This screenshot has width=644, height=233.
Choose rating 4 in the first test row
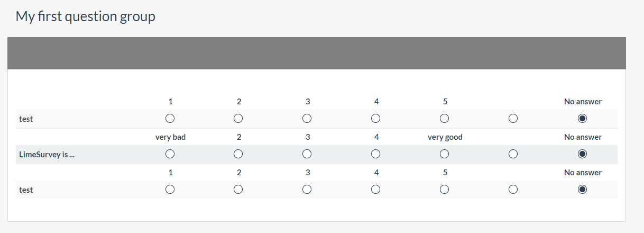(376, 118)
